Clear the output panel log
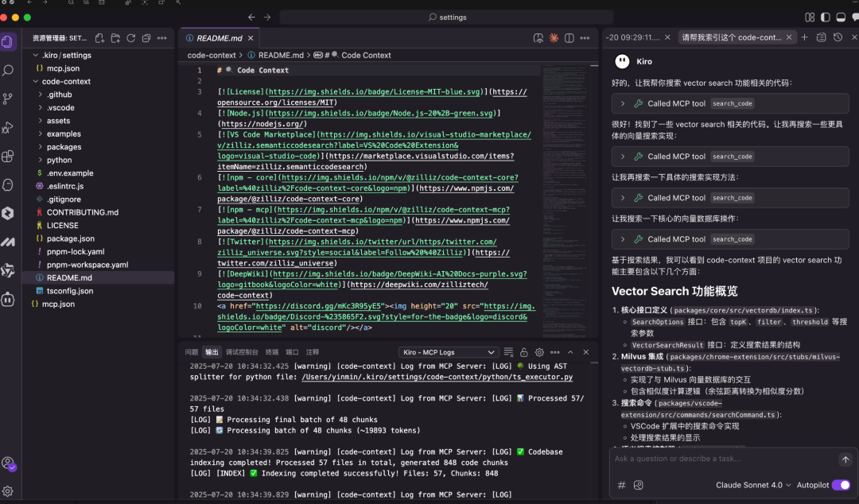Viewport: 859px width, 504px height. [x=508, y=352]
